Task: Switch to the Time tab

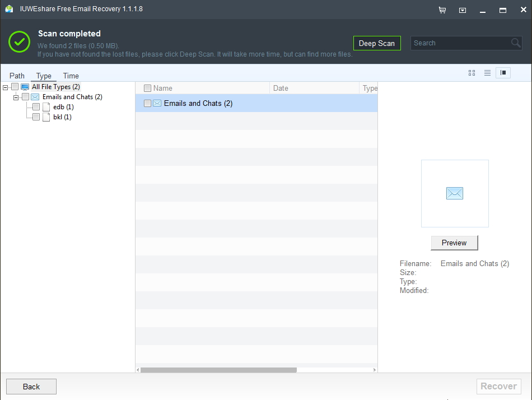Action: pyautogui.click(x=71, y=76)
